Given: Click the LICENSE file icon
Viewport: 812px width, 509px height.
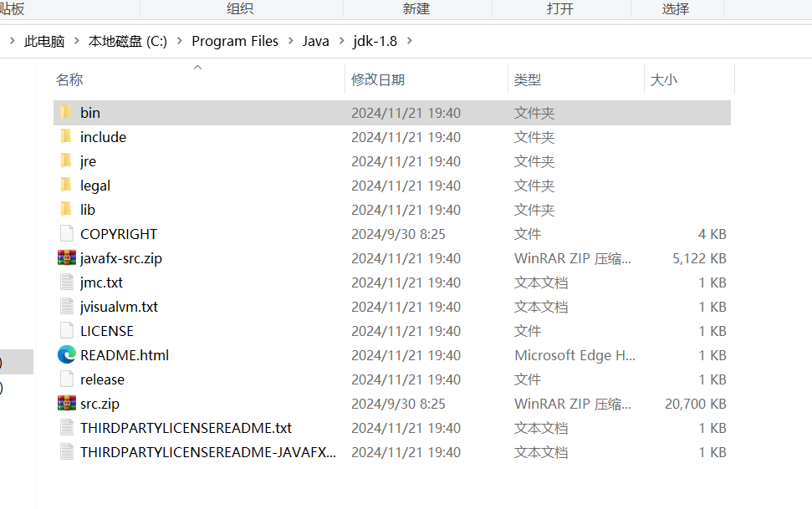Looking at the screenshot, I should tap(67, 331).
